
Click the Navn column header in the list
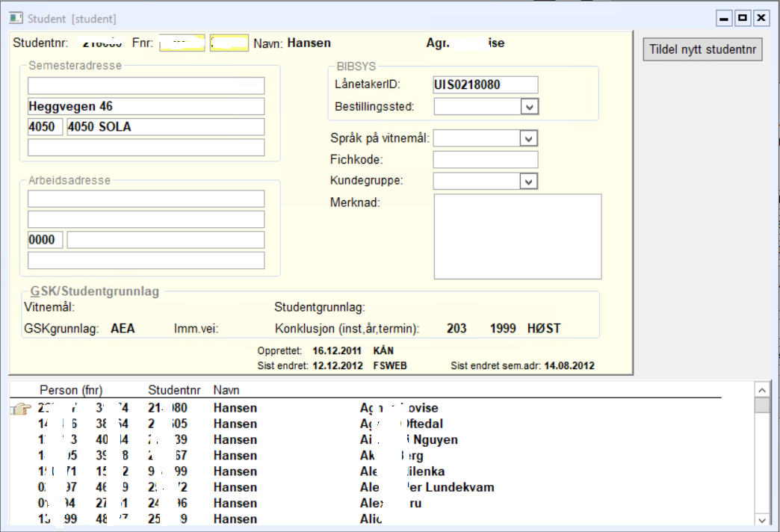pyautogui.click(x=226, y=390)
